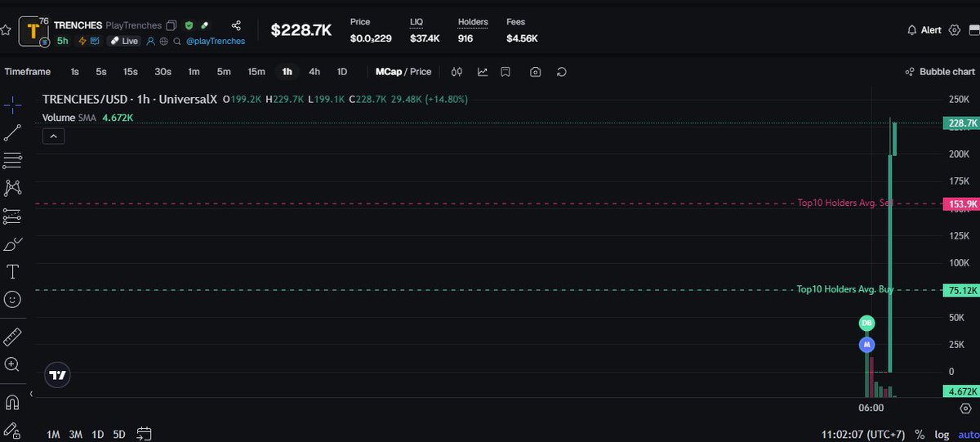Select the zoom-in magnifier tool
This screenshot has width=980, height=442.
(x=12, y=364)
